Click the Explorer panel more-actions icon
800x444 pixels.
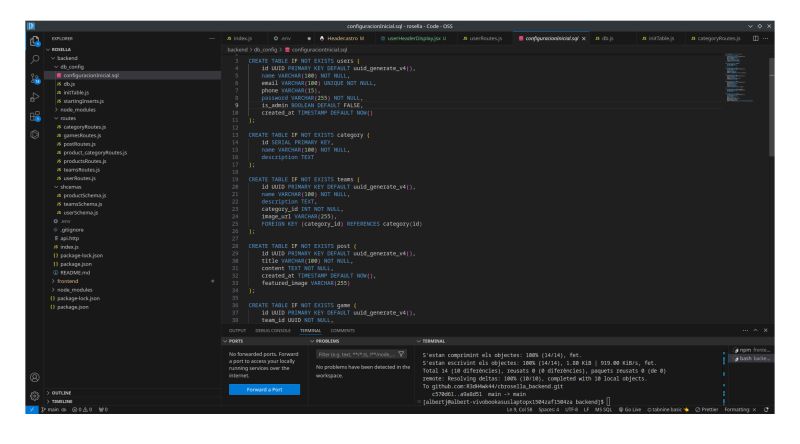[212, 38]
